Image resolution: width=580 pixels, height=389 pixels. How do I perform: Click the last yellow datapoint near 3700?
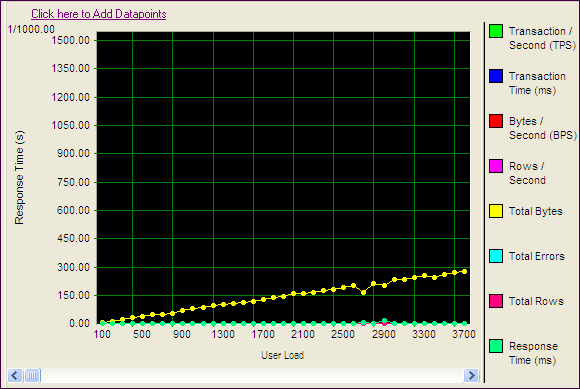[465, 271]
